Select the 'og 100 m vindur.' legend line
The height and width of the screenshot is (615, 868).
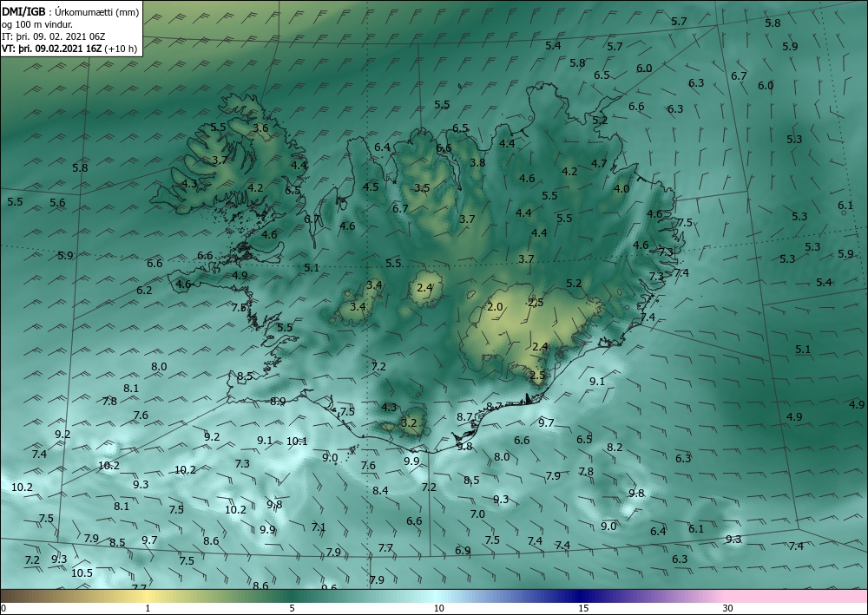click(x=37, y=24)
